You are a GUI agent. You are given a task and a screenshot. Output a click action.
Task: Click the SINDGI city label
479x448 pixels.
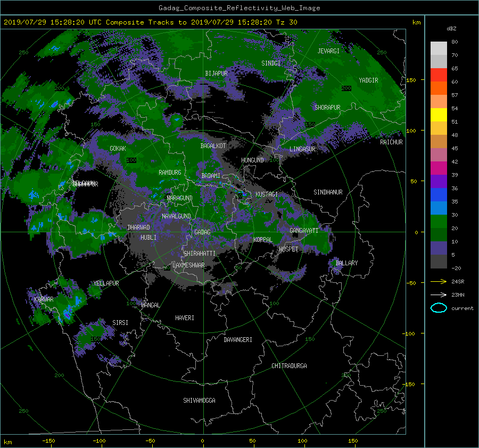click(x=271, y=63)
